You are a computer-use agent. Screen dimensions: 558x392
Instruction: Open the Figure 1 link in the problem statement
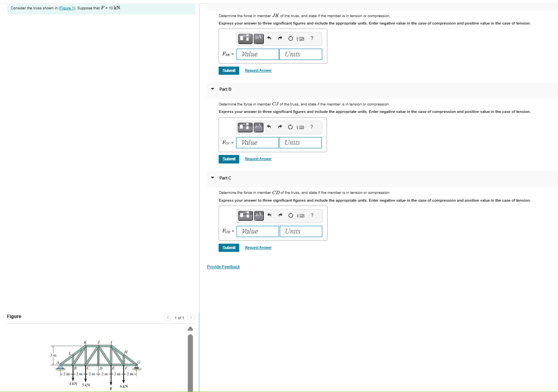(67, 8)
